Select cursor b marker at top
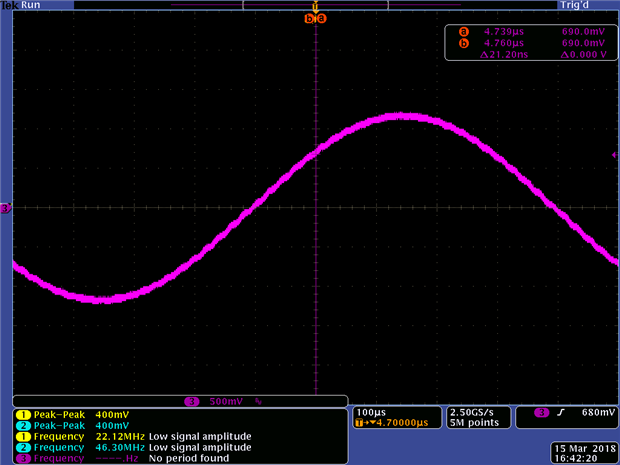 (x=309, y=18)
